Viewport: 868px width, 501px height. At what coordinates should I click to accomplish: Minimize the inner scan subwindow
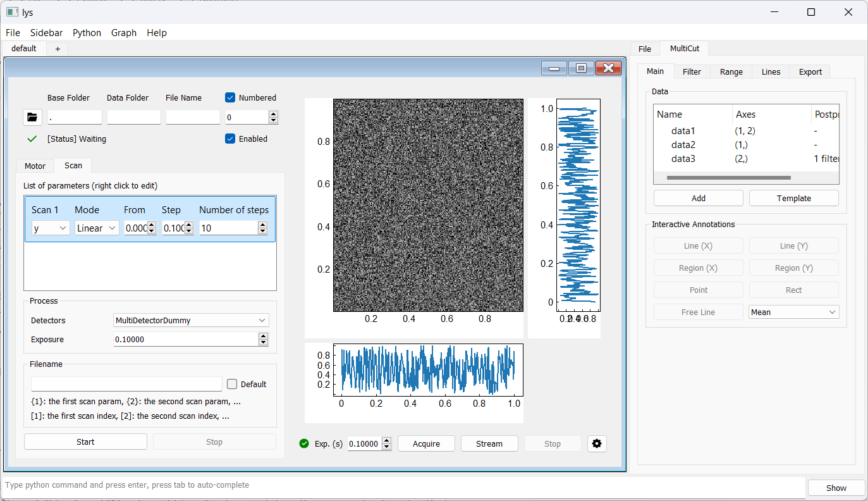pos(554,68)
